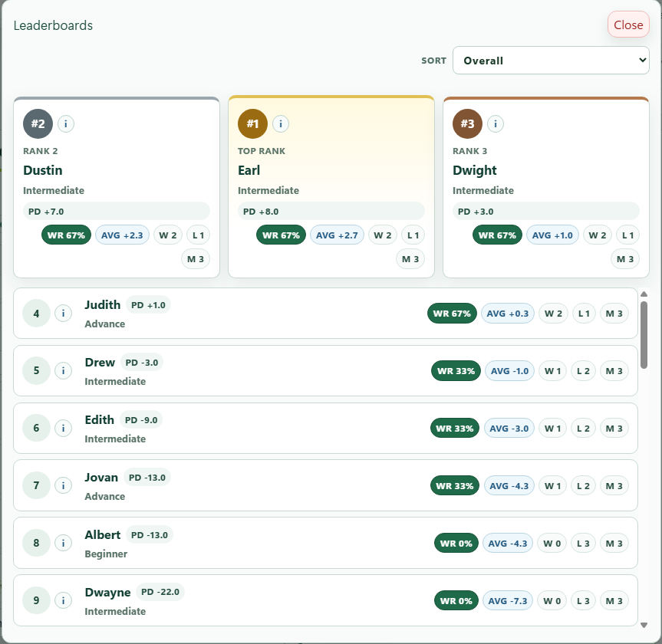Click Albert's L 3 pill

tap(583, 543)
